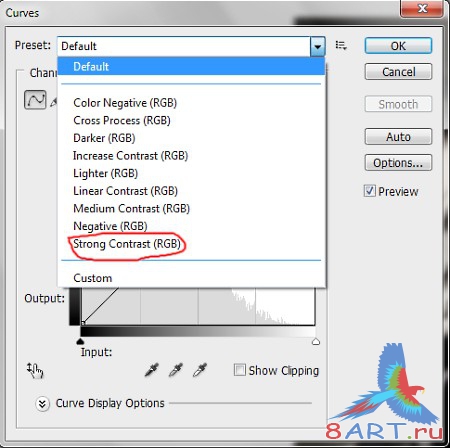Click the Auto button

coord(398,137)
